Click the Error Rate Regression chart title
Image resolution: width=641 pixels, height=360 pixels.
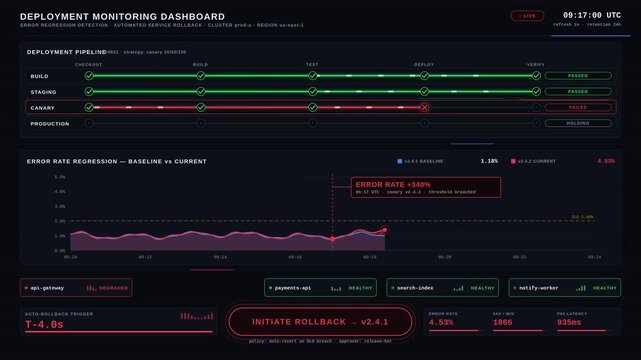[x=117, y=161]
